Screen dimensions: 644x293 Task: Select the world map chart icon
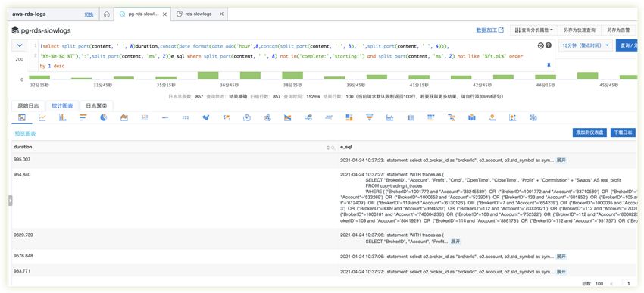pyautogui.click(x=227, y=118)
